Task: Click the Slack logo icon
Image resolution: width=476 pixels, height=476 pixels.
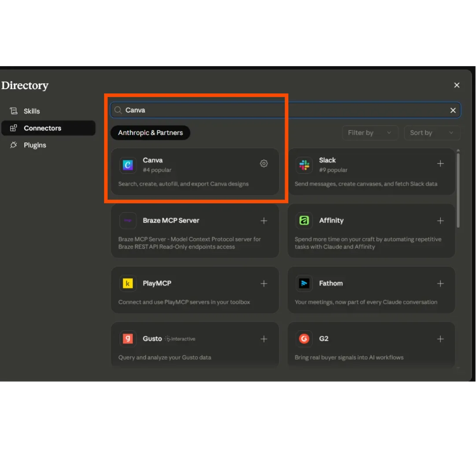Action: (304, 165)
